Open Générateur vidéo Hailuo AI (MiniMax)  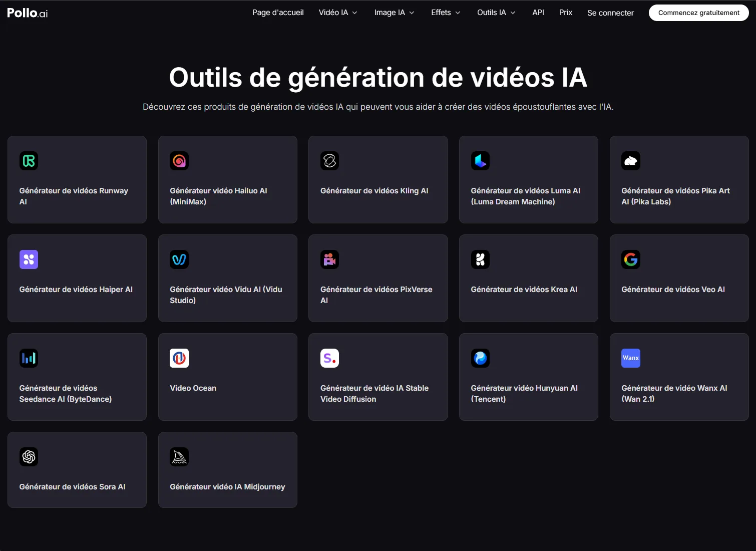(x=218, y=196)
